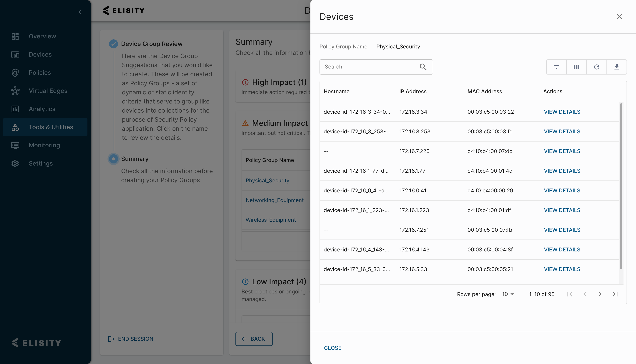Go to the next page
The width and height of the screenshot is (636, 364).
coord(600,294)
